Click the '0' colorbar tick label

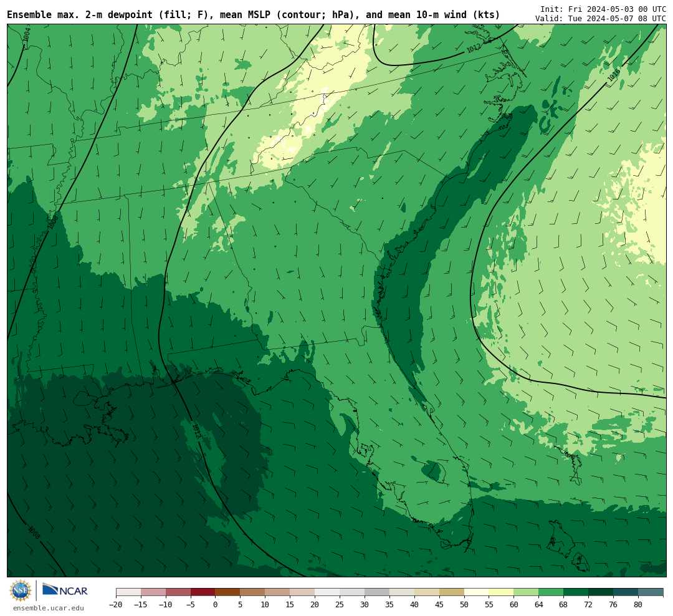[x=216, y=605]
